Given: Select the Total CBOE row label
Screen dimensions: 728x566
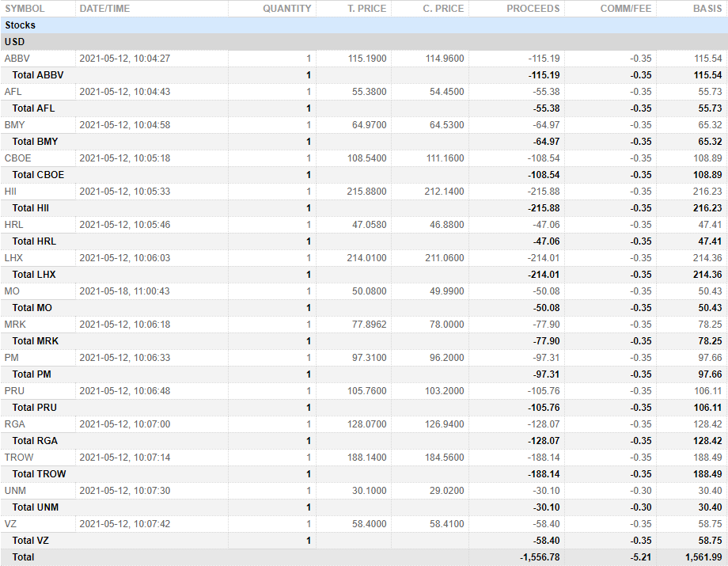Looking at the screenshot, I should 38,175.
